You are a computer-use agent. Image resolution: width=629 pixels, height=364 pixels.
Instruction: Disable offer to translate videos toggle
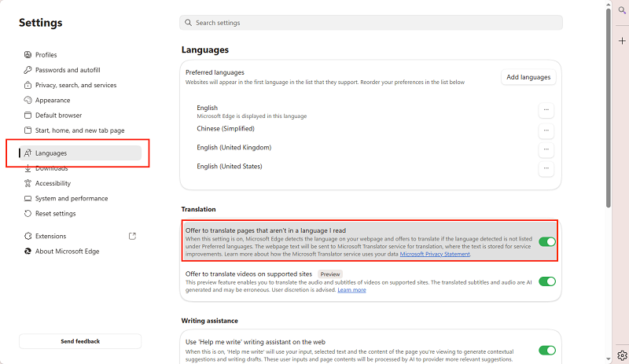pyautogui.click(x=546, y=281)
